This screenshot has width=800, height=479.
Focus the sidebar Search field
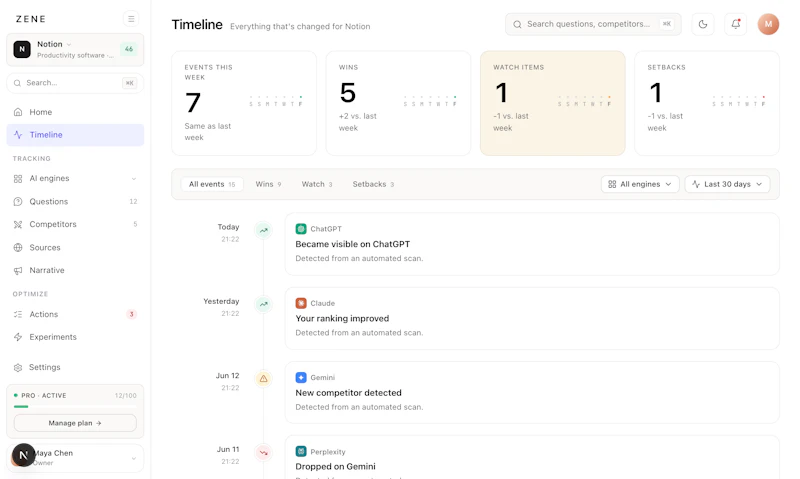pos(75,83)
